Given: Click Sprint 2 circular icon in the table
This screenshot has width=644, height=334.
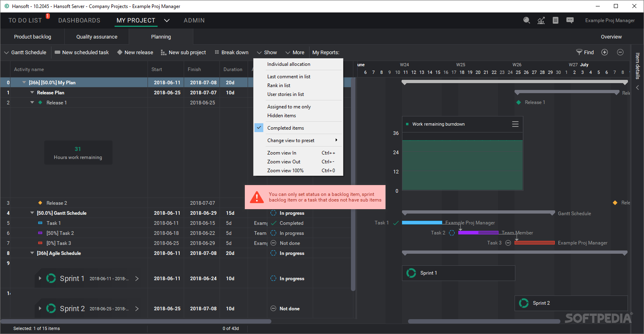Looking at the screenshot, I should pos(51,308).
